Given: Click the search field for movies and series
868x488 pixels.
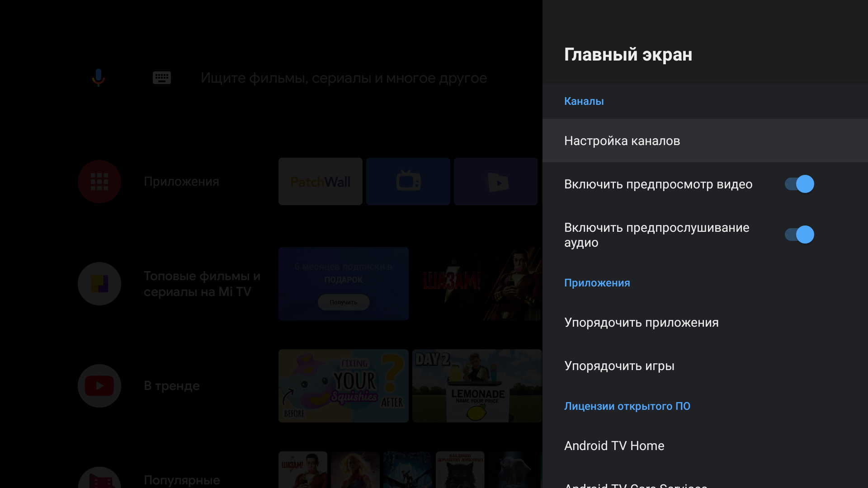Looking at the screenshot, I should click(344, 78).
